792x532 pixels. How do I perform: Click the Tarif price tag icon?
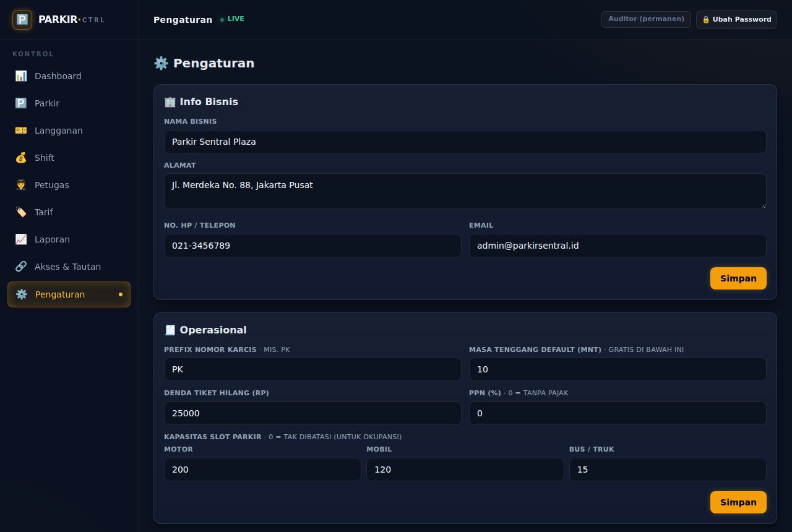tap(21, 212)
